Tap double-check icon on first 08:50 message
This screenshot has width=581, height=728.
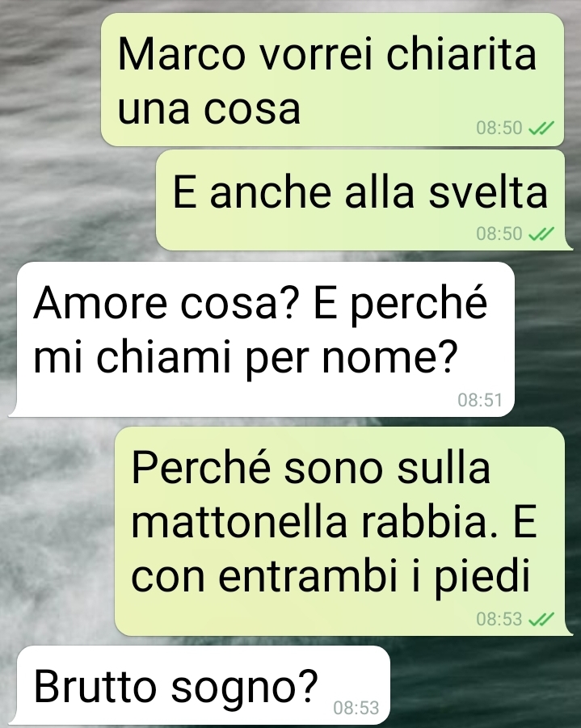click(x=541, y=128)
